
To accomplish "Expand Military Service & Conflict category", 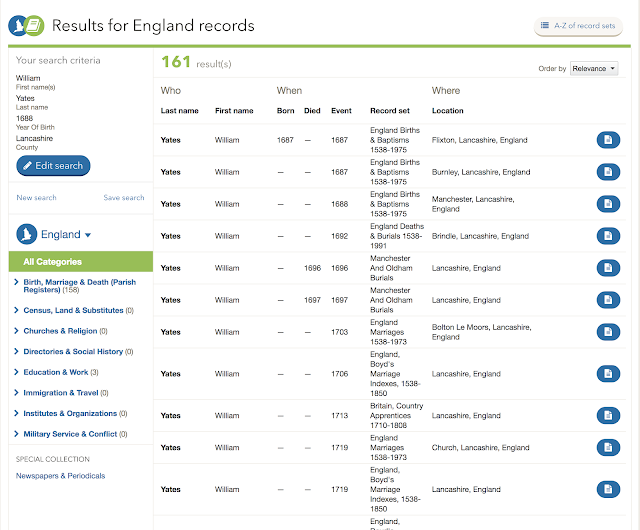I will [70, 434].
